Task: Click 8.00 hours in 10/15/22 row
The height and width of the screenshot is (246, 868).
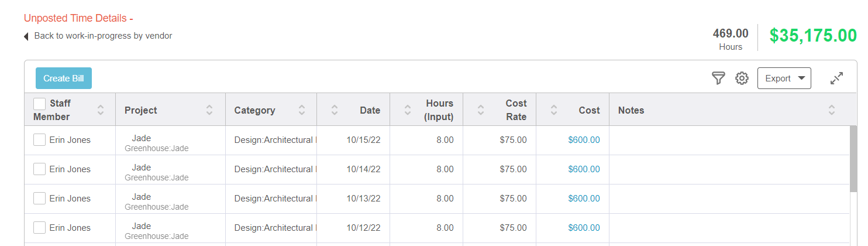Action: point(445,140)
